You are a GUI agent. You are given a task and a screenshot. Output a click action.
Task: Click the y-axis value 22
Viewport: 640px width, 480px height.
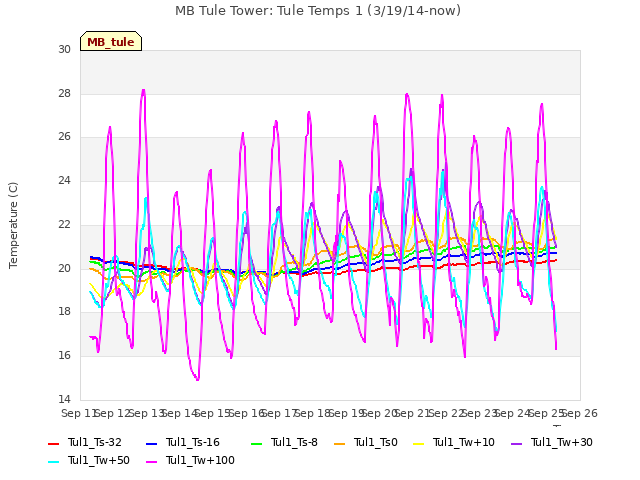click(x=64, y=224)
